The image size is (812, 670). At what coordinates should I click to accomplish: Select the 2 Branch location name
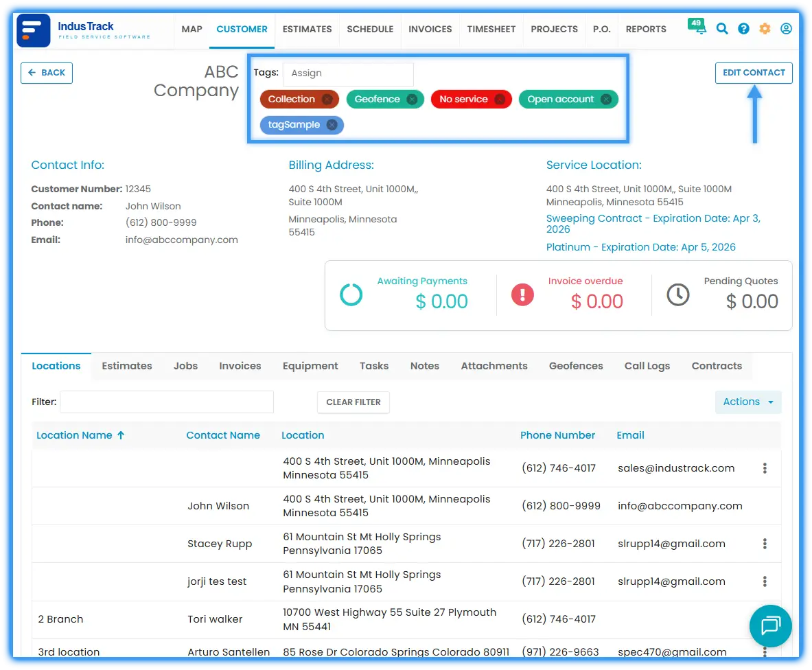click(60, 619)
